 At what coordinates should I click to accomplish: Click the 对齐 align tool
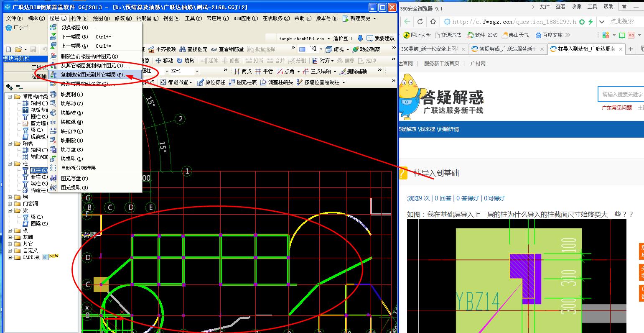(x=322, y=61)
